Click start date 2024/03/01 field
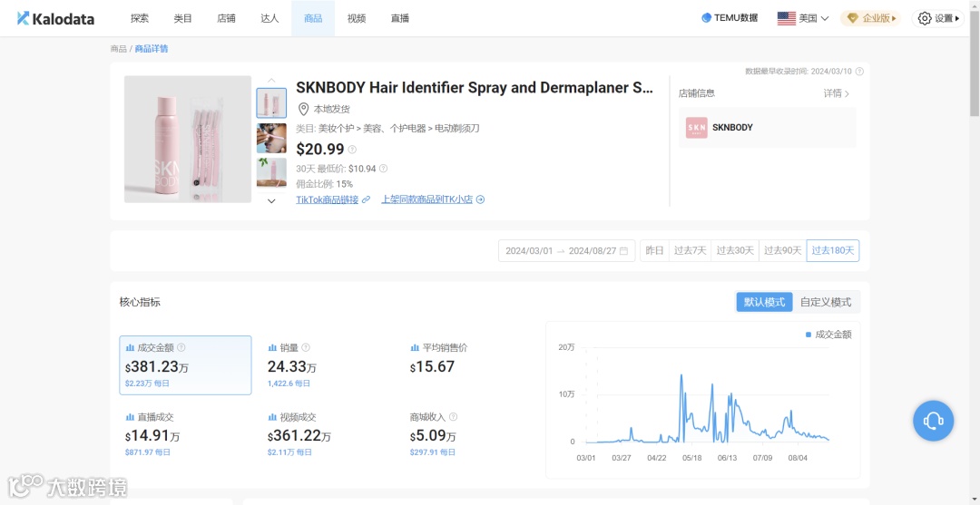Screen dimensions: 980x505 coord(529,250)
